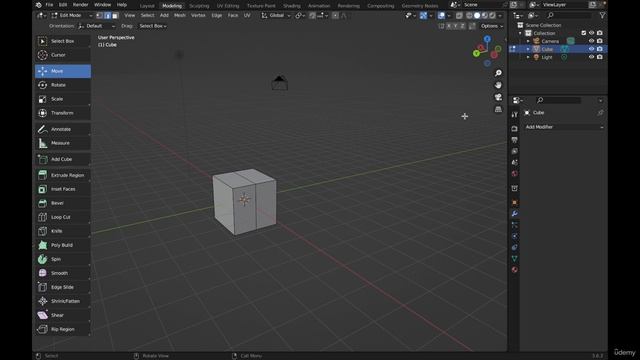Open the Vertex menu

pyautogui.click(x=198, y=16)
